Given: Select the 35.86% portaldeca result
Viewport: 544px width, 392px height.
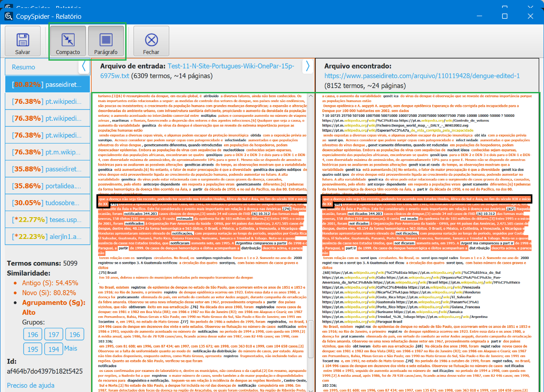Looking at the screenshot, I should click(x=47, y=186).
